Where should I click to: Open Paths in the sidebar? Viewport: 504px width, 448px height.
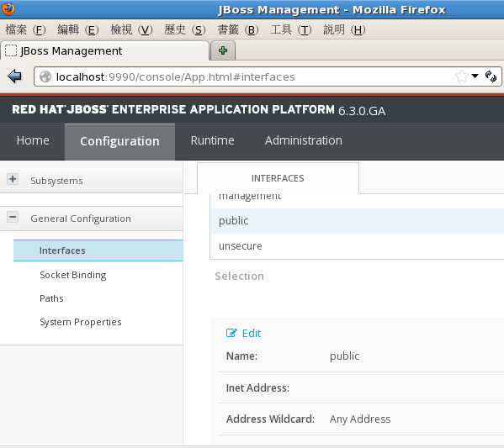pos(51,298)
